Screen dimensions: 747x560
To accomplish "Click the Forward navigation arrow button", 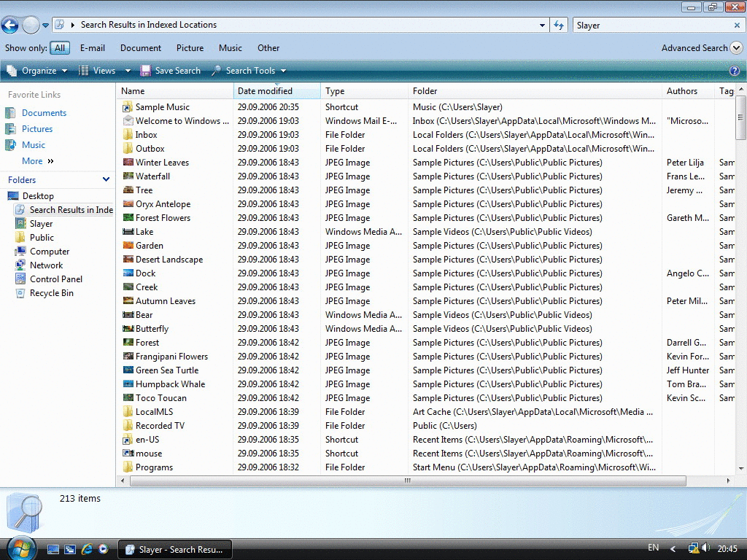I will point(31,25).
